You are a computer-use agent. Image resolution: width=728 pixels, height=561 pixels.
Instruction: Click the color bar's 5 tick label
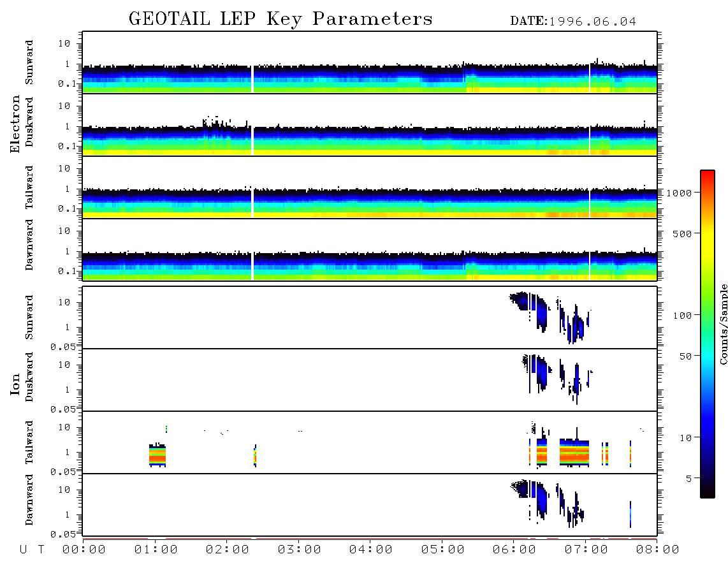[x=688, y=479]
